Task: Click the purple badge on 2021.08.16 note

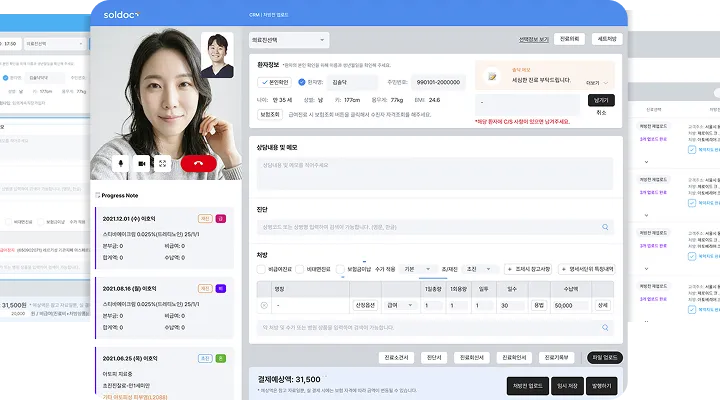Action: pos(220,288)
